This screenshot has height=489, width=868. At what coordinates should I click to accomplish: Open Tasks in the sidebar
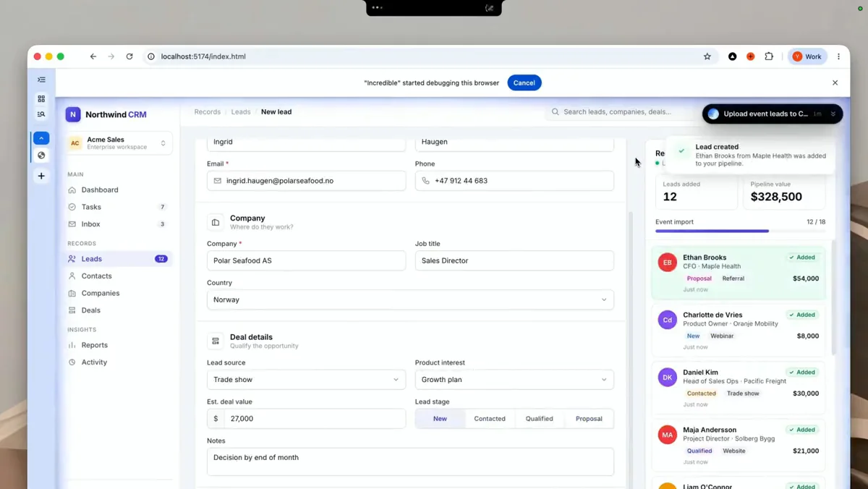point(119,207)
